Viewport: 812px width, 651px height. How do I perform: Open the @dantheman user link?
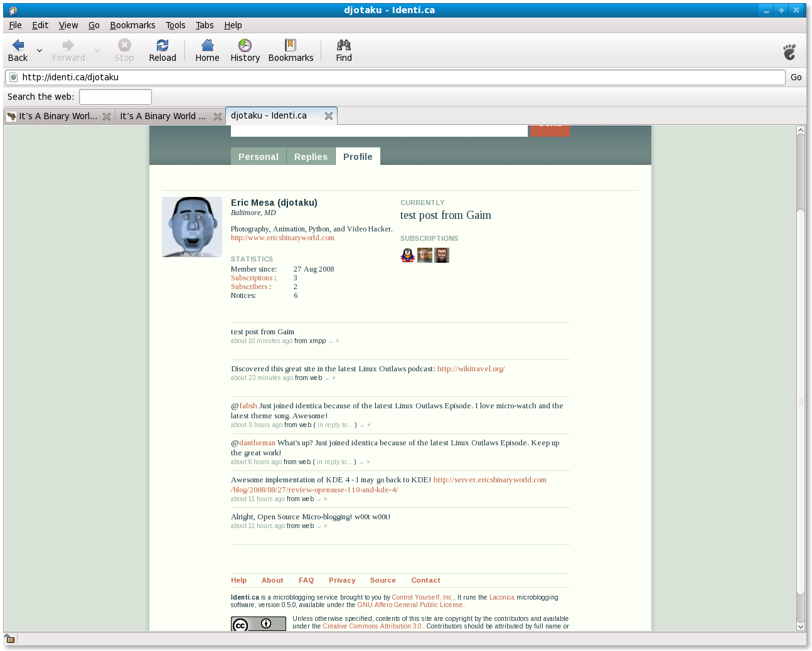257,443
